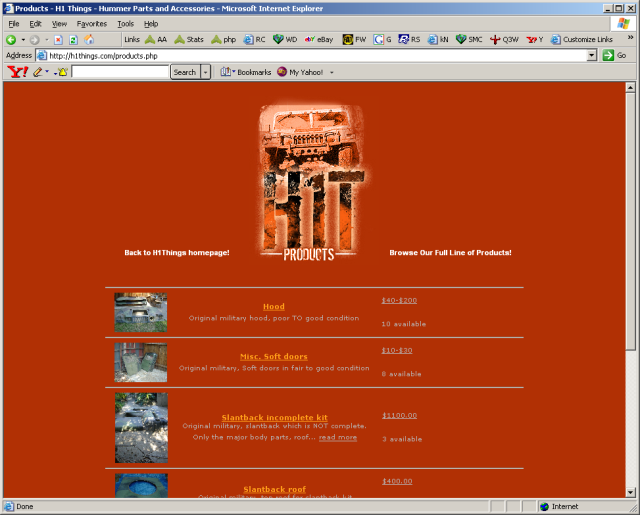Click Back to H1Things homepage link
This screenshot has width=640, height=515.
point(177,253)
